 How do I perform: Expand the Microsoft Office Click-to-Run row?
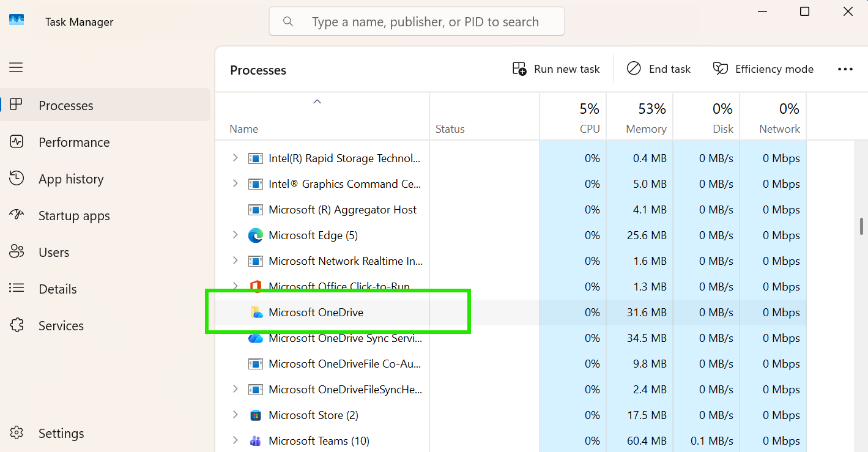point(236,286)
